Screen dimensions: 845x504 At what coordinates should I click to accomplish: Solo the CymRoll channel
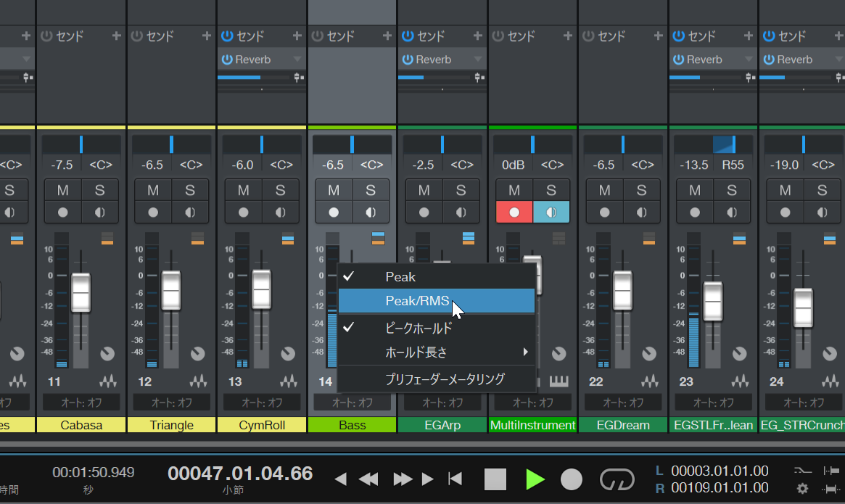(x=280, y=190)
